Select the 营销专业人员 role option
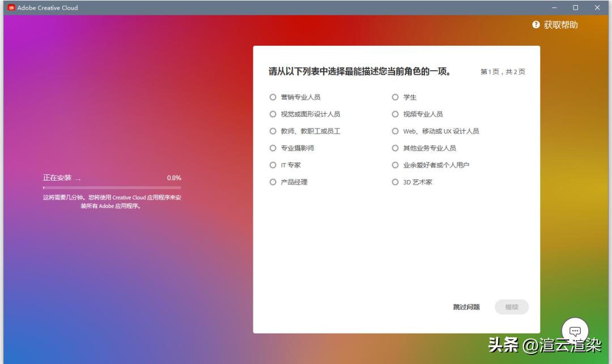Image resolution: width=612 pixels, height=364 pixels. pyautogui.click(x=273, y=97)
